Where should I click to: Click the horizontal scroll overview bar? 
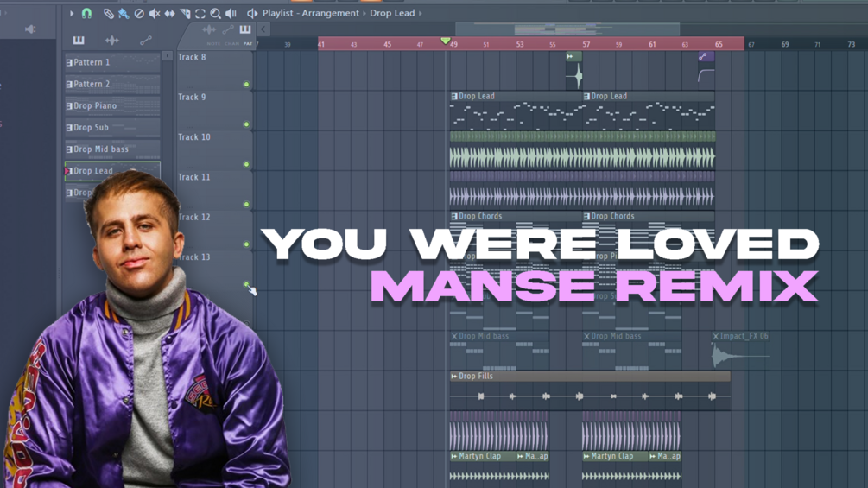coord(567,29)
